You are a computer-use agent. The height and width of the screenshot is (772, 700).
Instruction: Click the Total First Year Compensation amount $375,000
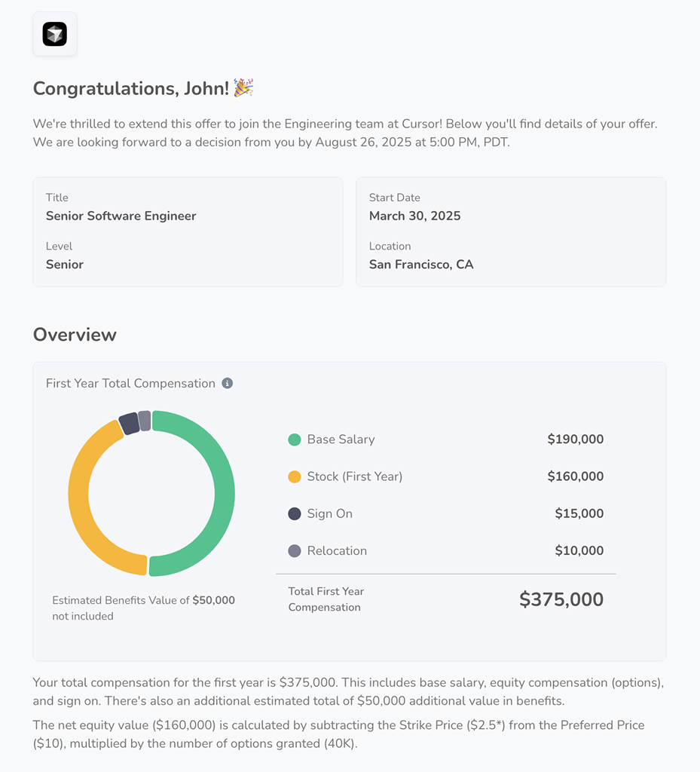click(x=561, y=599)
